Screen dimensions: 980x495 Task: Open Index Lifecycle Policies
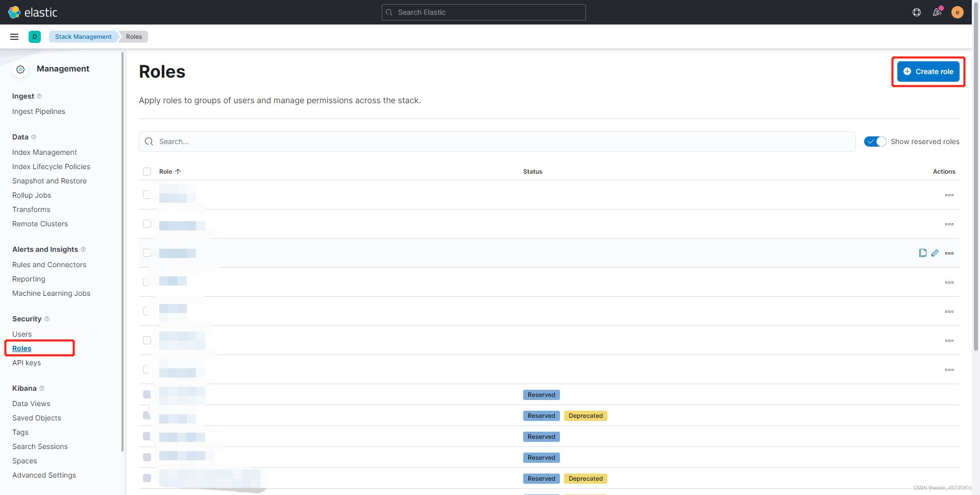51,167
